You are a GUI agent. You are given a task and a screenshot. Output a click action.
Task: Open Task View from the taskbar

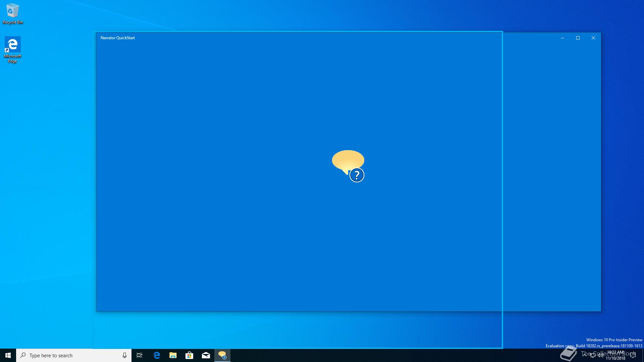click(140, 355)
